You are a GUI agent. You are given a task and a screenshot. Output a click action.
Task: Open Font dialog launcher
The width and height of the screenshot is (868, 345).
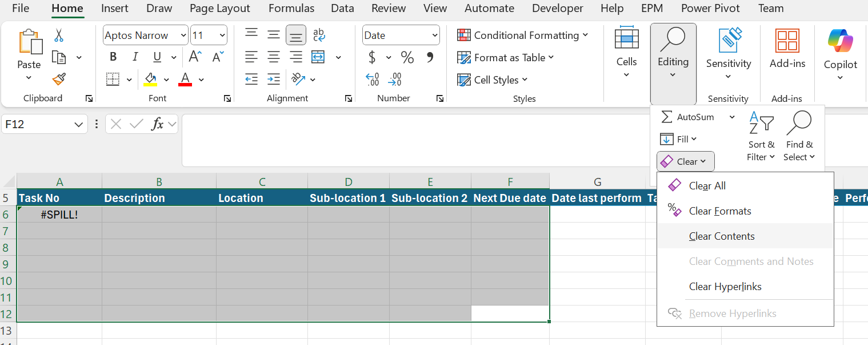[x=227, y=98]
